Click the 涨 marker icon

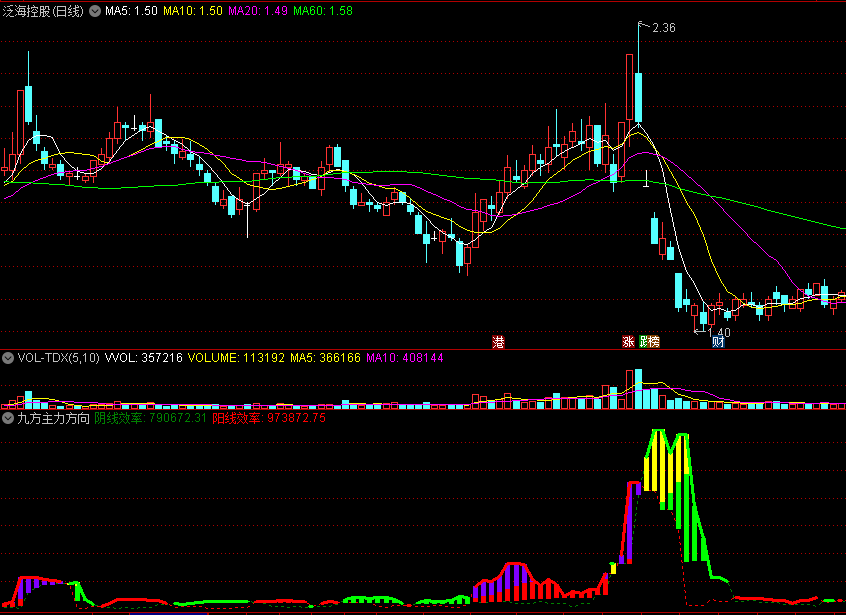point(628,341)
